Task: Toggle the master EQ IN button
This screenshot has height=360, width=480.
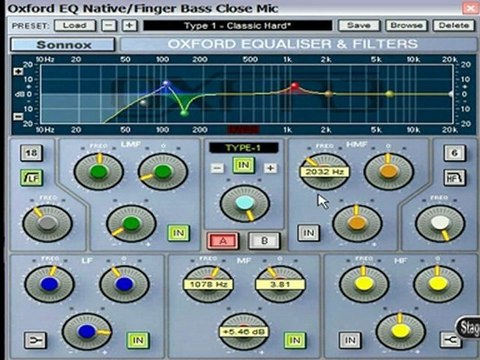Action: [x=244, y=165]
